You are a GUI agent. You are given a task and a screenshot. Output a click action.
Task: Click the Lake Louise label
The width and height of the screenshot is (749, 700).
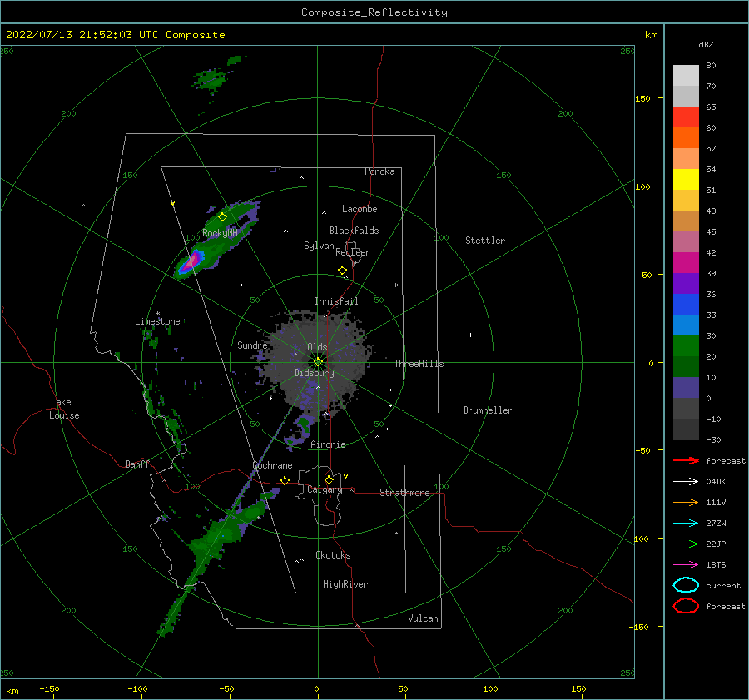click(x=64, y=409)
